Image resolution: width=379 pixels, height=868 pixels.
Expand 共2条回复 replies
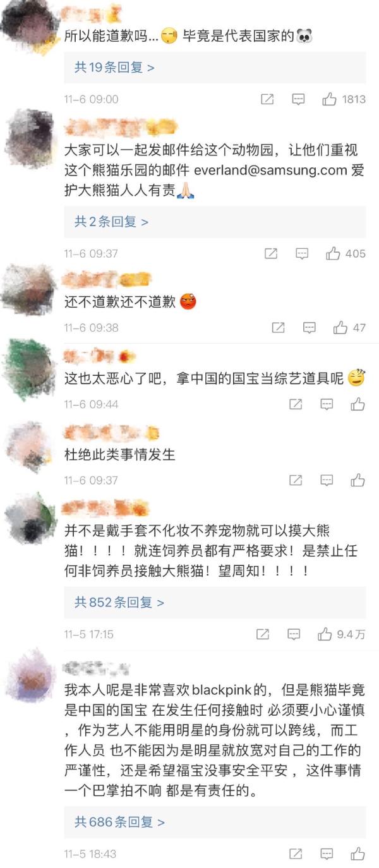pyautogui.click(x=111, y=222)
